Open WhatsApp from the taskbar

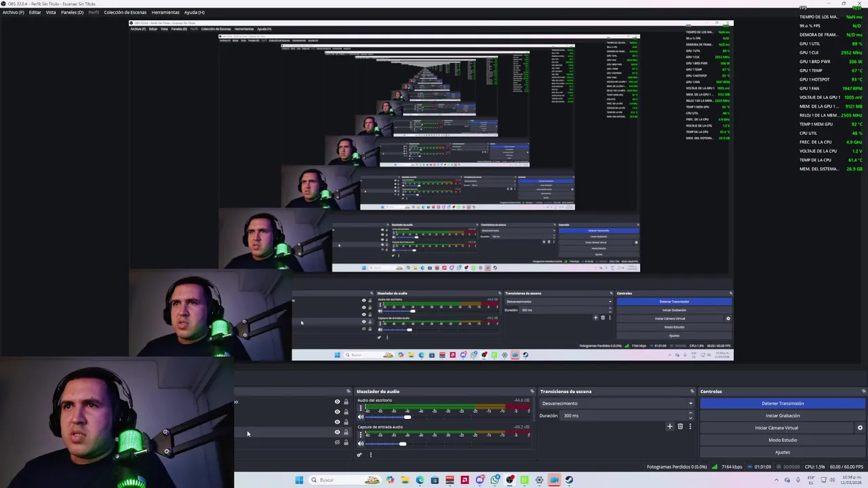point(495,480)
